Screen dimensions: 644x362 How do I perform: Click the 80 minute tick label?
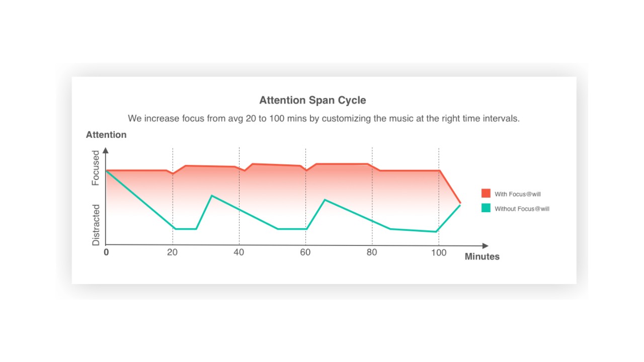coord(372,252)
